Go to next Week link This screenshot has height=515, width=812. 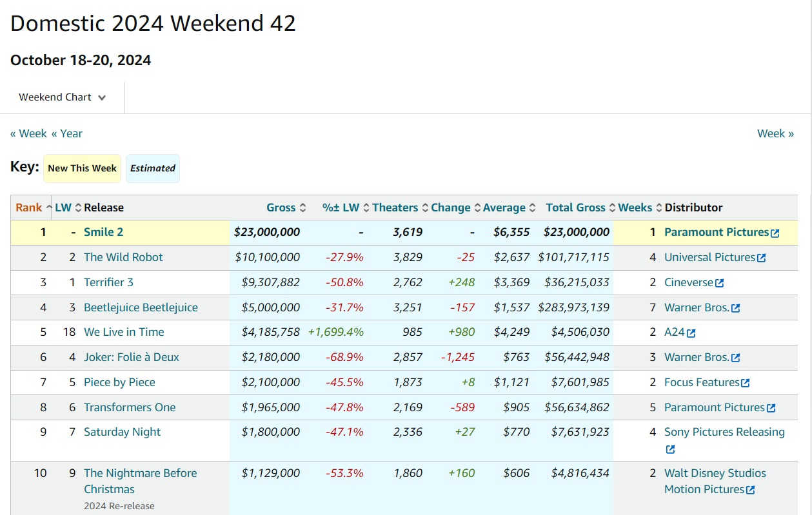coord(775,133)
